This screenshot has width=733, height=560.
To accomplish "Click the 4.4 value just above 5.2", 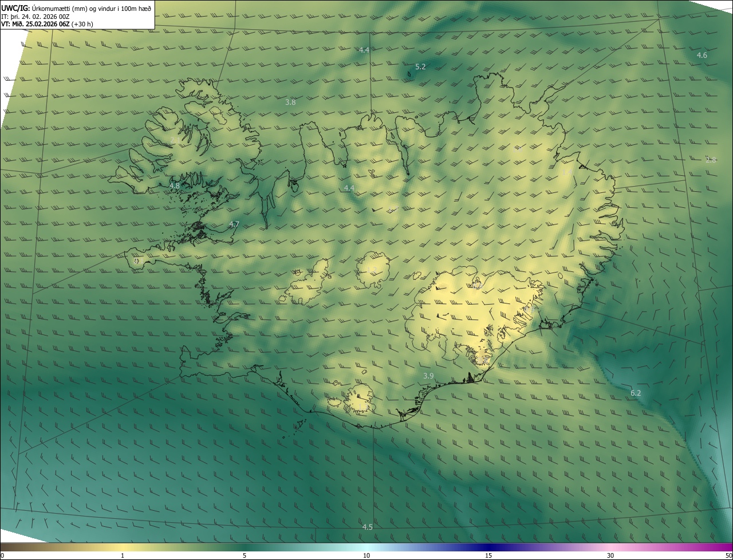I will click(x=364, y=50).
